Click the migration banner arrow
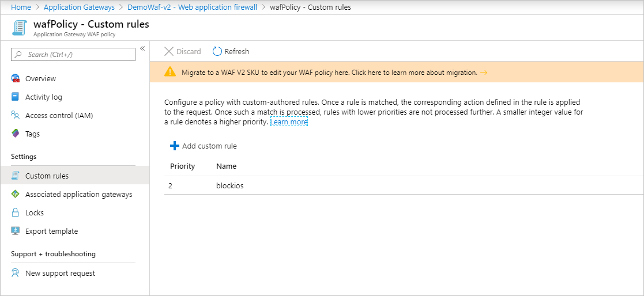The height and width of the screenshot is (296, 644). (x=484, y=73)
